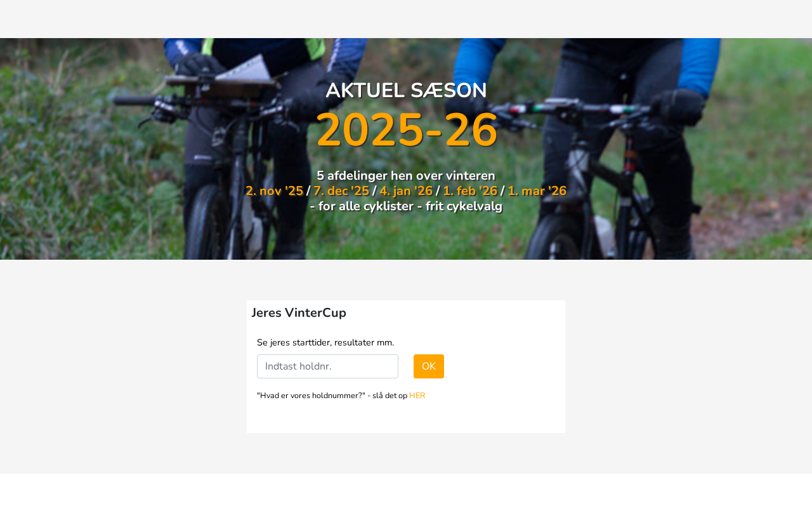Select the "4. jan '26" date
The width and height of the screenshot is (812, 508).
click(x=406, y=191)
